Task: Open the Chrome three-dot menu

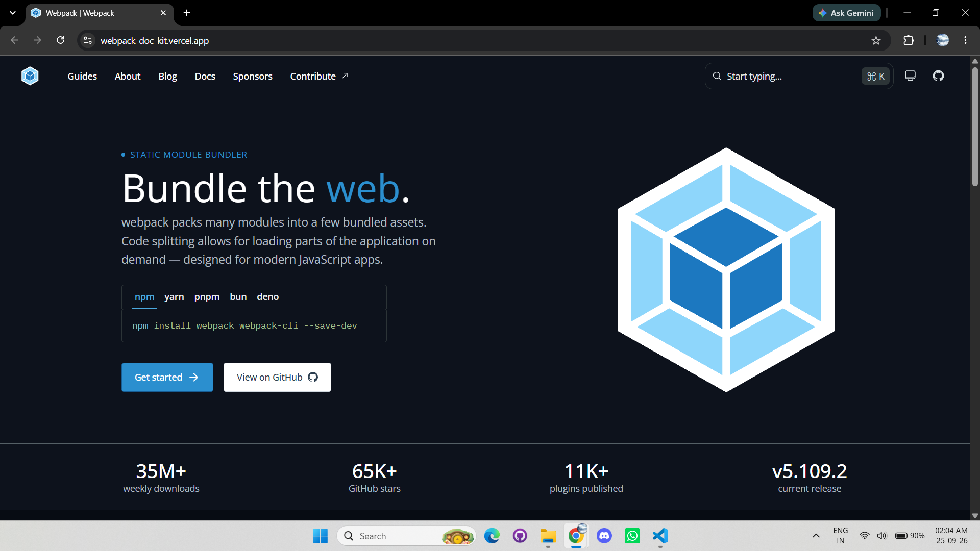Action: 965,40
